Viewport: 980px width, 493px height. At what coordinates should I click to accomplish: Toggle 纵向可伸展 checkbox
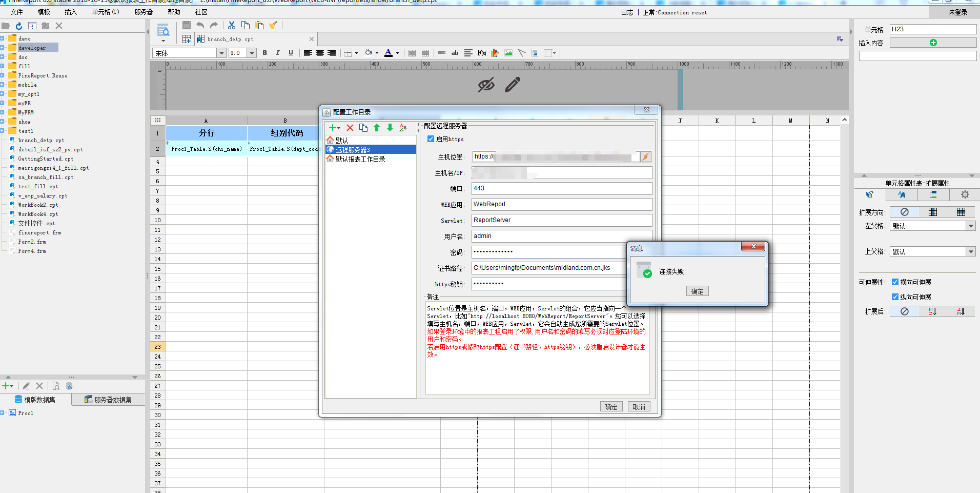pos(895,297)
